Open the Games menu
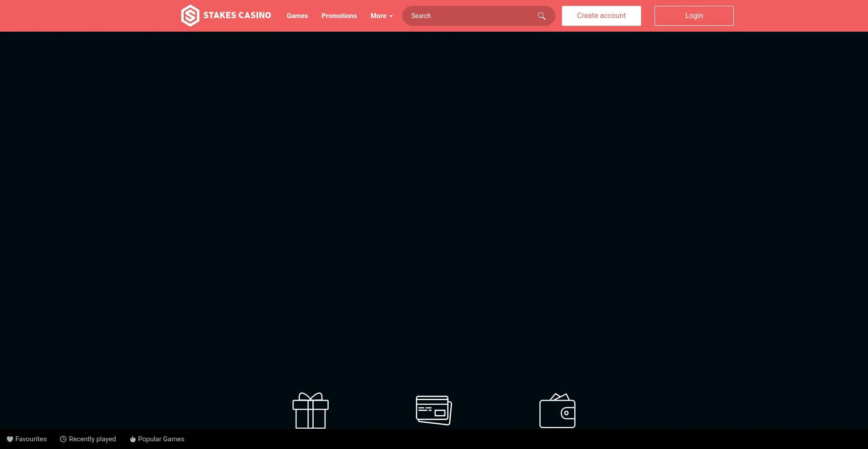 point(297,16)
